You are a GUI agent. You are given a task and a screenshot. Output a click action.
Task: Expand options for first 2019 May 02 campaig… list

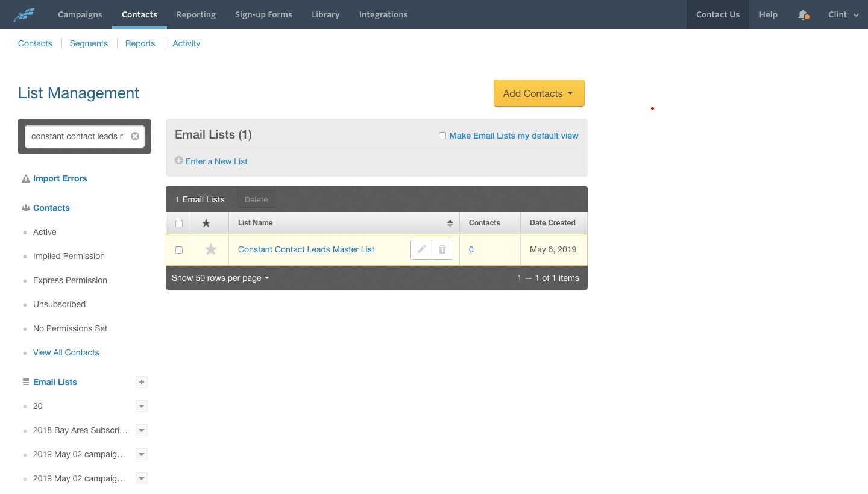tap(142, 454)
